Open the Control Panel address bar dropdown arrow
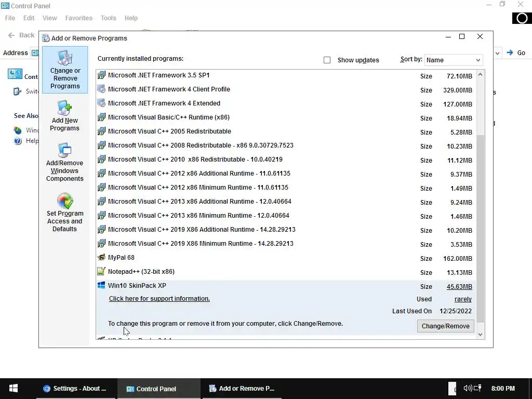This screenshot has width=532, height=399. (497, 53)
